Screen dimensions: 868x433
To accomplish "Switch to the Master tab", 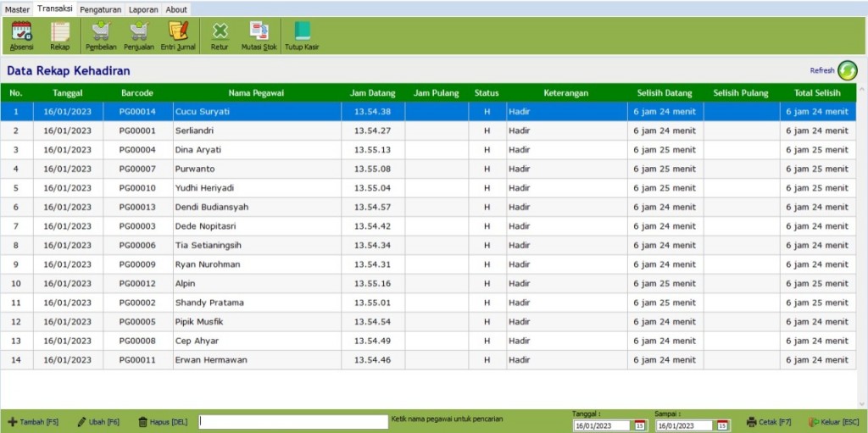I will pyautogui.click(x=17, y=9).
